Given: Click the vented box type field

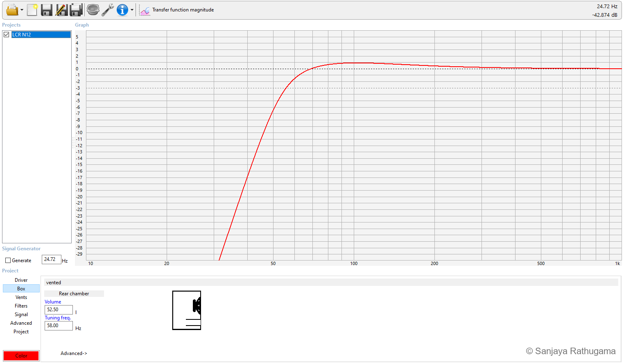Looking at the screenshot, I should click(x=331, y=283).
